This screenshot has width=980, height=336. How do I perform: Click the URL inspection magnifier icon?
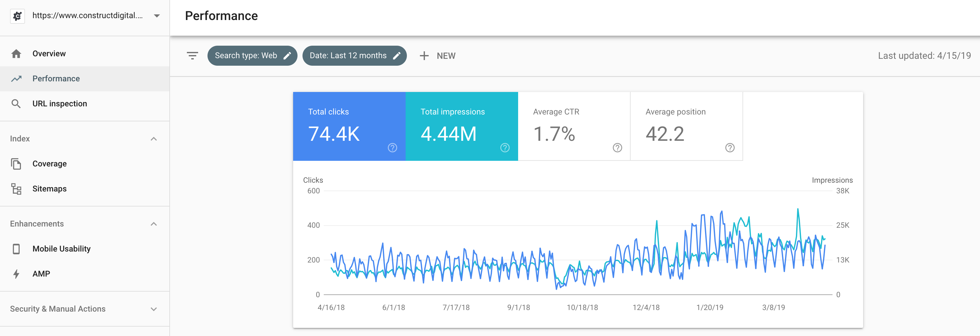(x=16, y=104)
